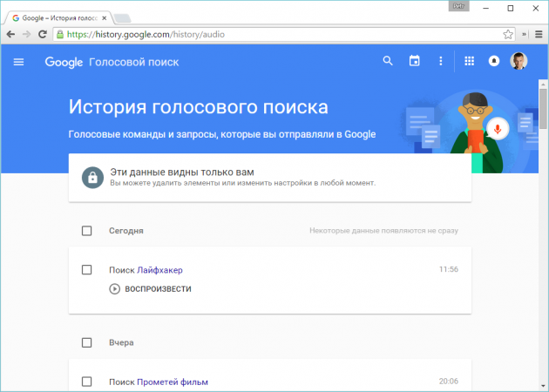Open the Прометей фильм search link

173,382
